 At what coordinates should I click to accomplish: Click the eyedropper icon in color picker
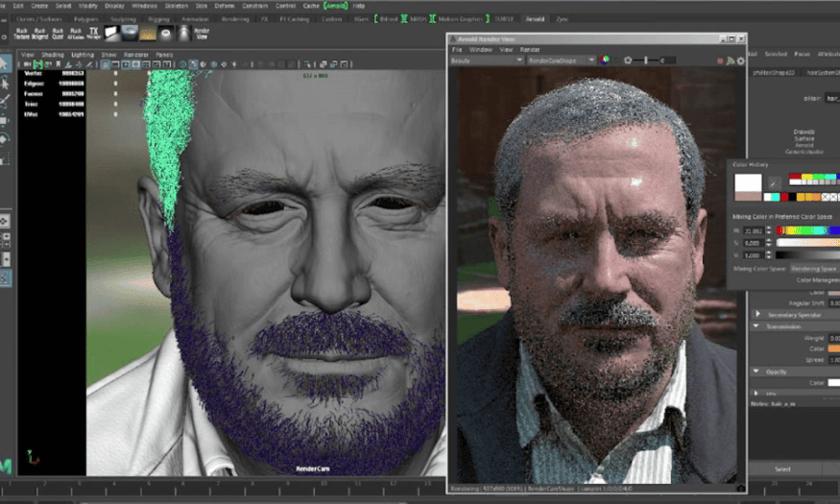(x=774, y=182)
